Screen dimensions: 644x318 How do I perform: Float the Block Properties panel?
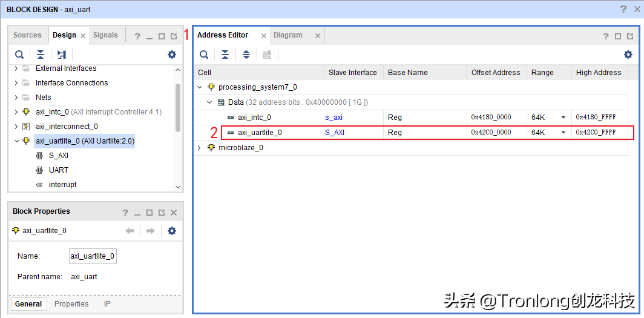click(x=162, y=213)
